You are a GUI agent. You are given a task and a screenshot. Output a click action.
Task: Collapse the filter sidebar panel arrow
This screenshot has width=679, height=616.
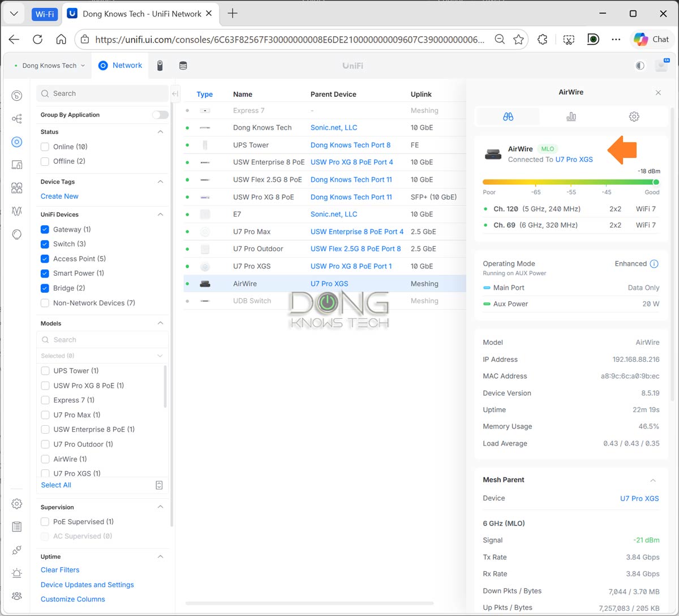pos(175,94)
